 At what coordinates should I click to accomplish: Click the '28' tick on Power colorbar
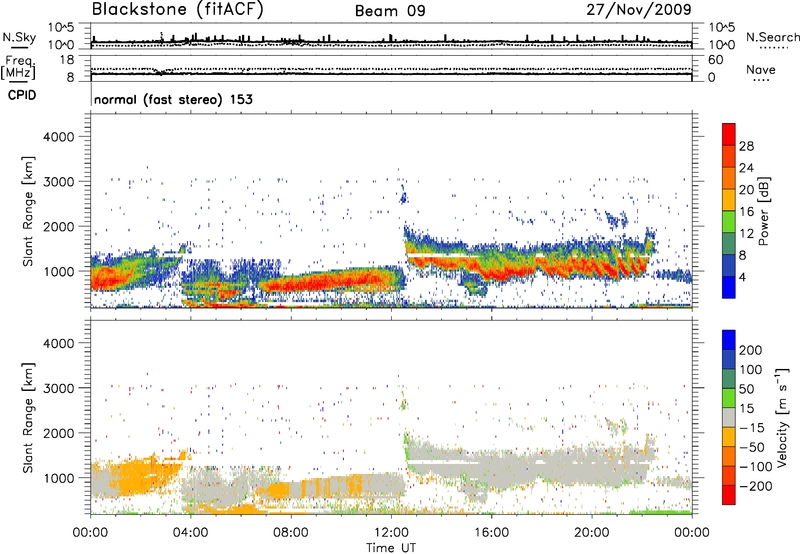coord(746,146)
